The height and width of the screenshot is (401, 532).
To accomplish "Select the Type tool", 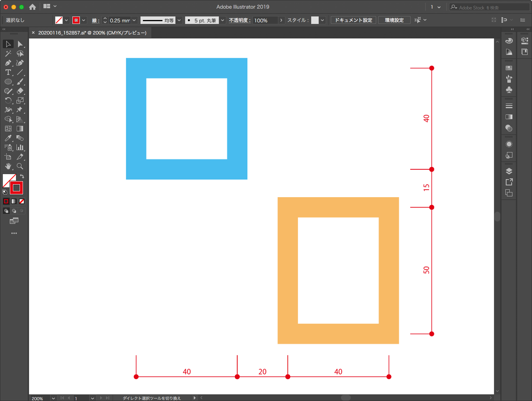I will click(8, 72).
